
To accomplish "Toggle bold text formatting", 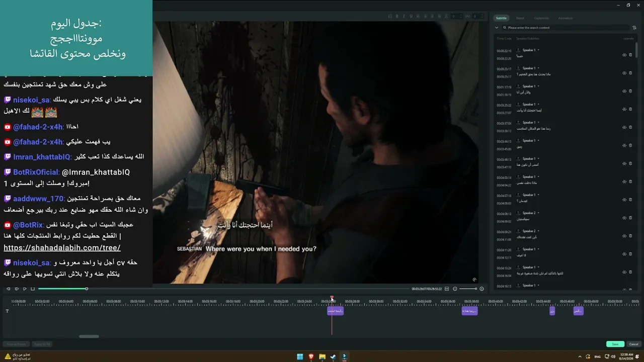I will [397, 16].
